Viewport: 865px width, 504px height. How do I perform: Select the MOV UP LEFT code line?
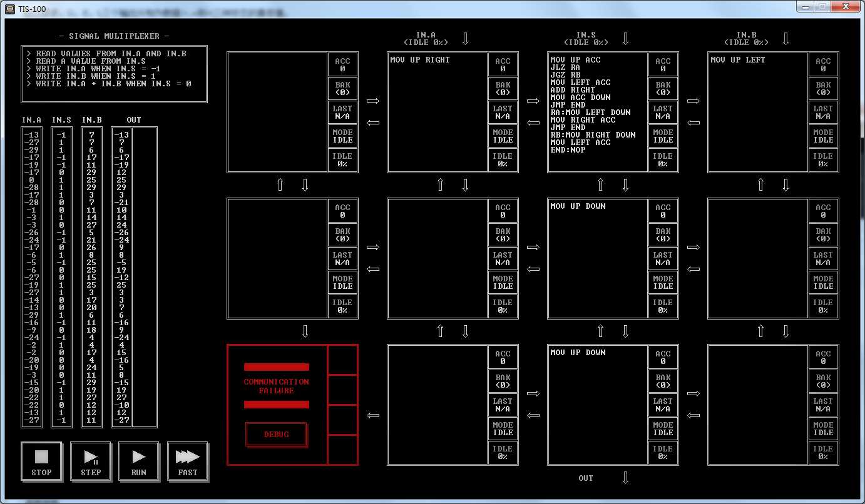[x=738, y=60]
